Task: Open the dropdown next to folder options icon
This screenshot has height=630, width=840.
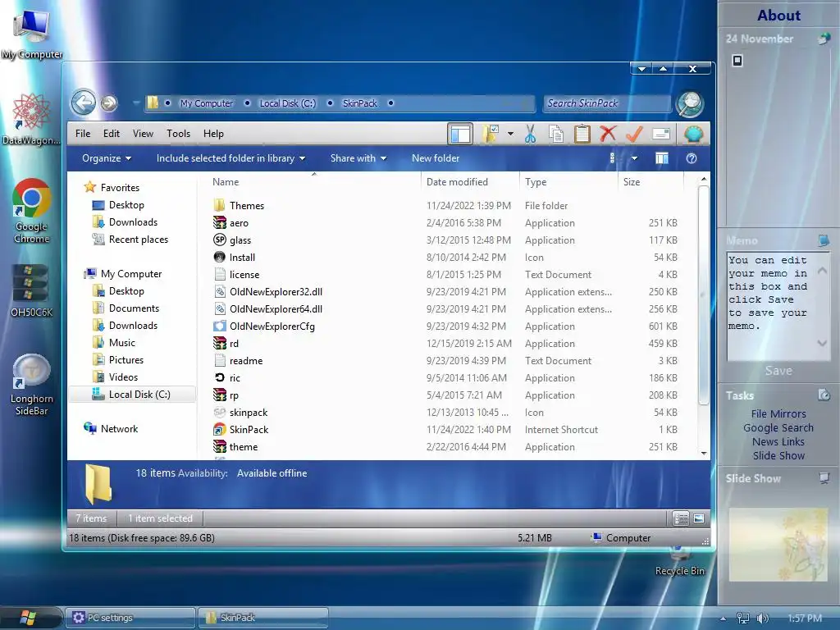Action: [510, 134]
